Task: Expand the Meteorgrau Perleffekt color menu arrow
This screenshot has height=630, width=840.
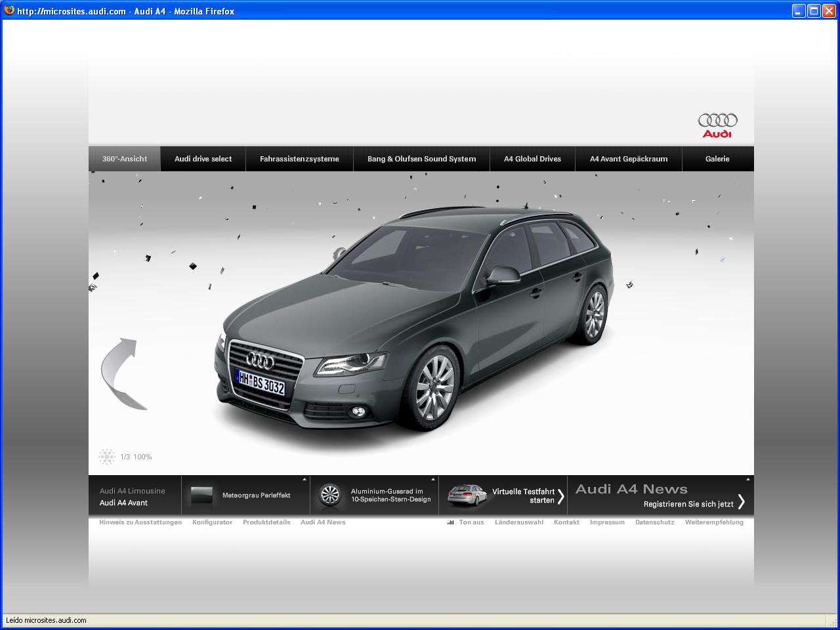Action: pyautogui.click(x=304, y=480)
